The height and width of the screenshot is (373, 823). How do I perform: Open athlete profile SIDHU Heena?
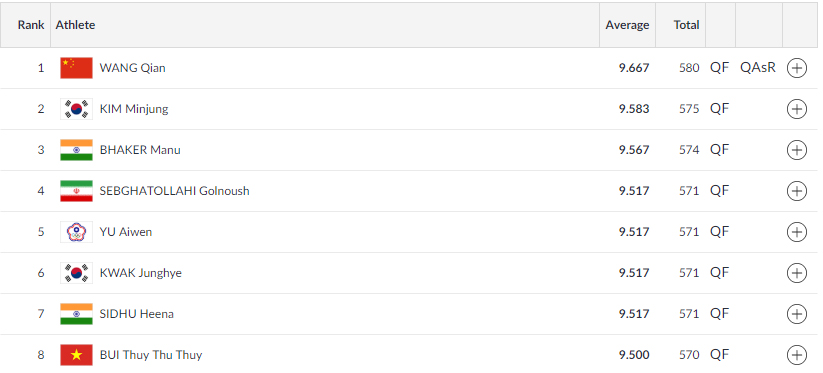(x=136, y=314)
